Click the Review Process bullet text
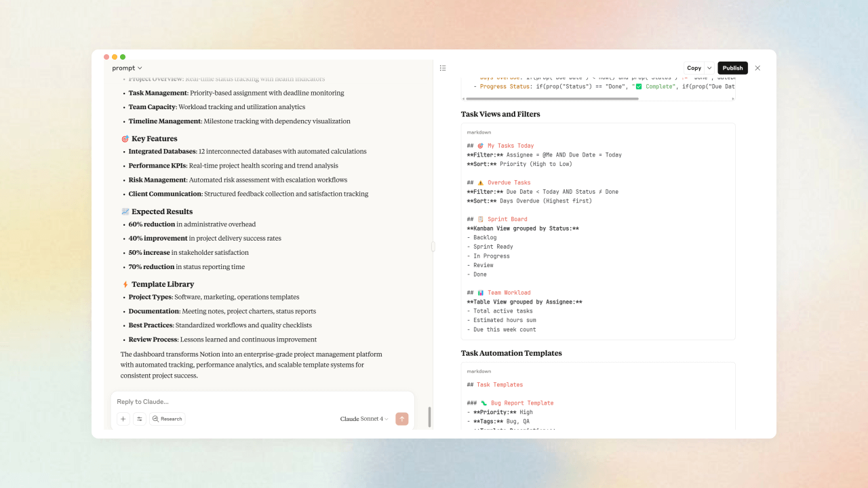 click(222, 340)
